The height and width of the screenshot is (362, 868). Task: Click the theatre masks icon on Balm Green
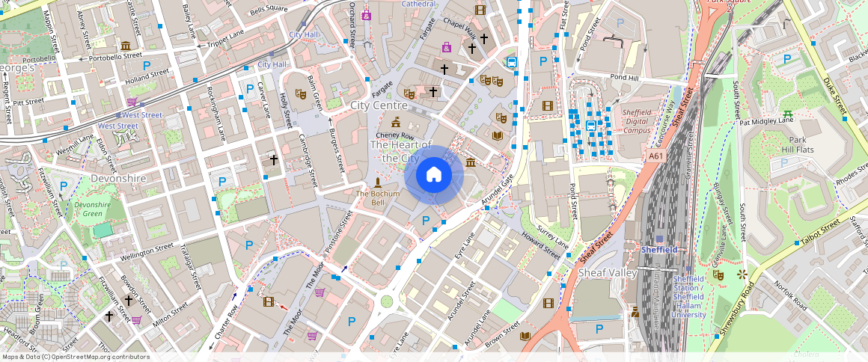click(301, 94)
